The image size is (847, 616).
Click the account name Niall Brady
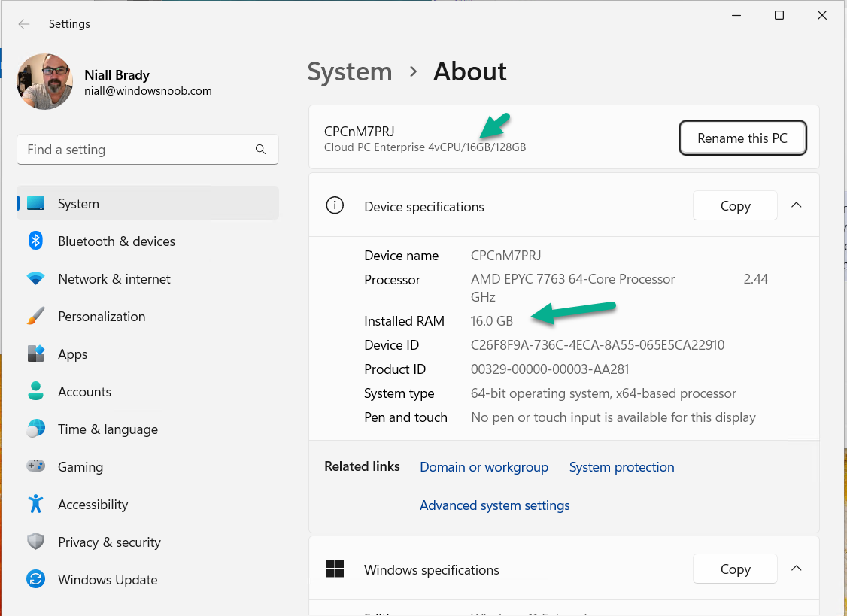pos(117,75)
